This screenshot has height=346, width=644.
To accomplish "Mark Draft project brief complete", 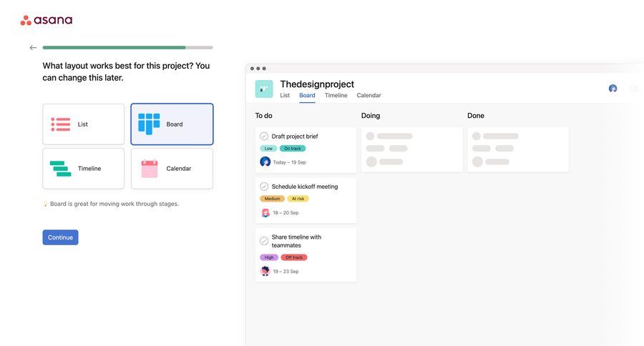I will [264, 137].
